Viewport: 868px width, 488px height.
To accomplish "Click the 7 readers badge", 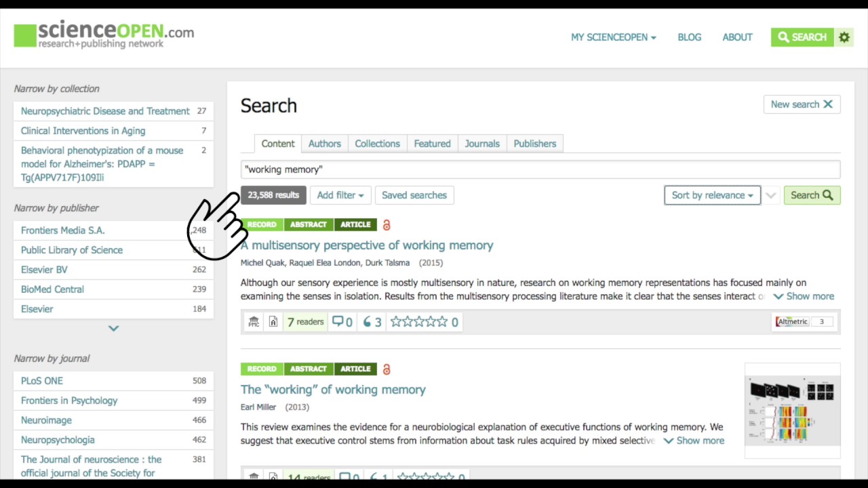I will click(305, 322).
